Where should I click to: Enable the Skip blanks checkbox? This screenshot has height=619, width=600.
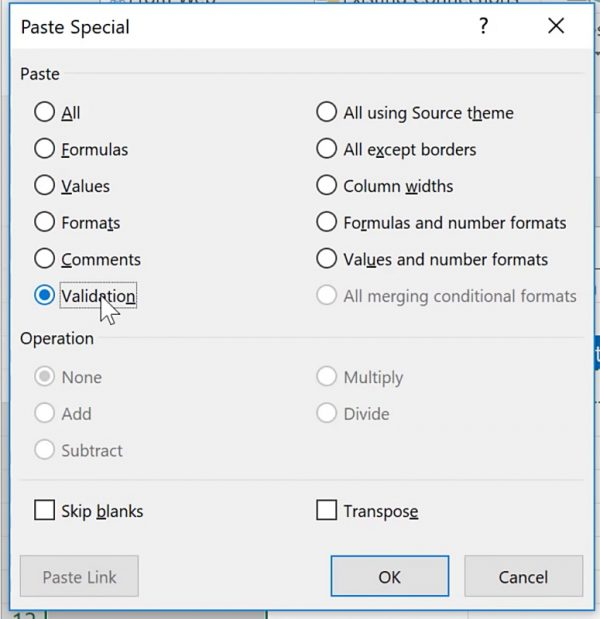(44, 511)
